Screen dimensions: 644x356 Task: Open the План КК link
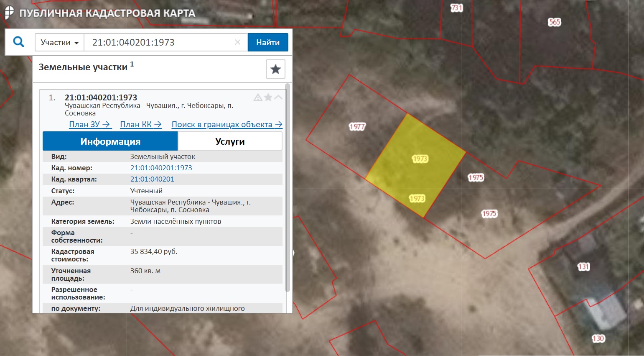(141, 124)
